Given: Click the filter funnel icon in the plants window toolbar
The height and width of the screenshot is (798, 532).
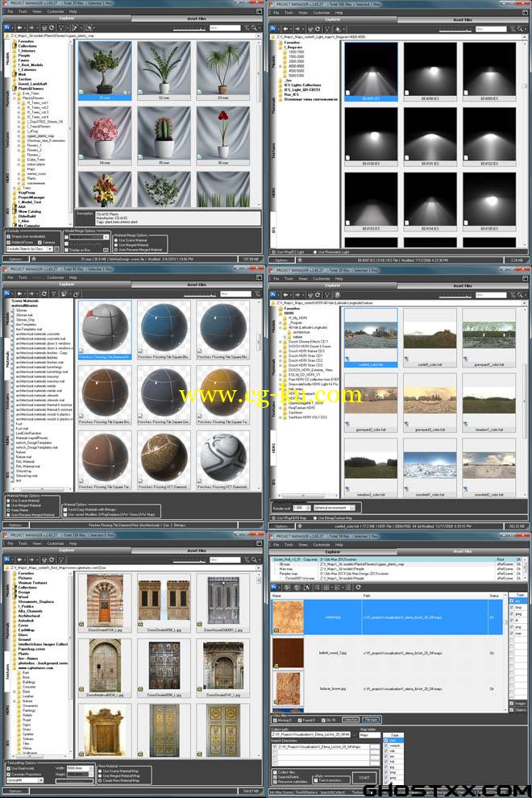Looking at the screenshot, I should pos(61,28).
